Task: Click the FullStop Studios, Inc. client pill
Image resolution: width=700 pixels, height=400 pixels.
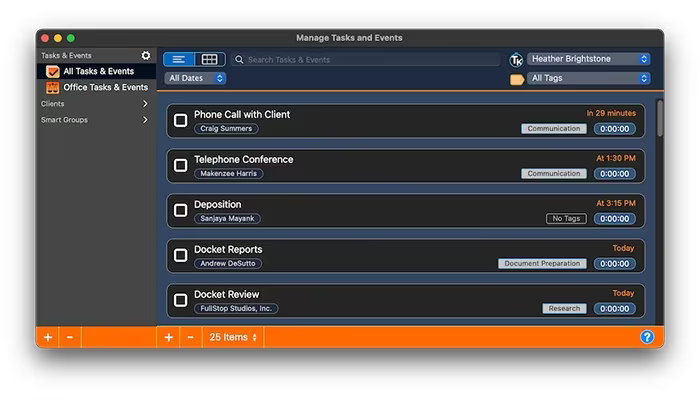Action: pos(236,308)
